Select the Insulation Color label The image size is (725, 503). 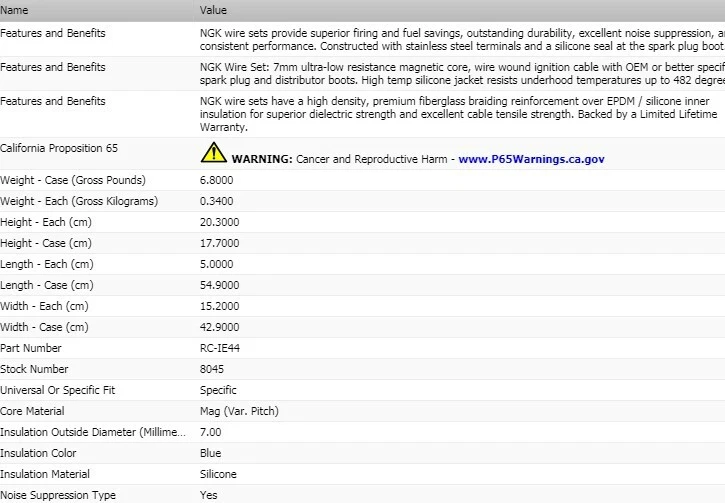(38, 453)
